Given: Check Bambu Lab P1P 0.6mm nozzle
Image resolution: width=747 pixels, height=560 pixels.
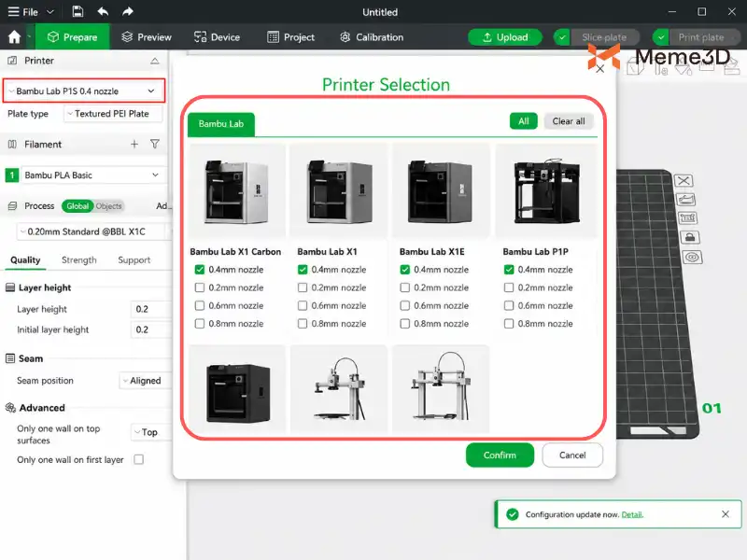Looking at the screenshot, I should (x=509, y=306).
